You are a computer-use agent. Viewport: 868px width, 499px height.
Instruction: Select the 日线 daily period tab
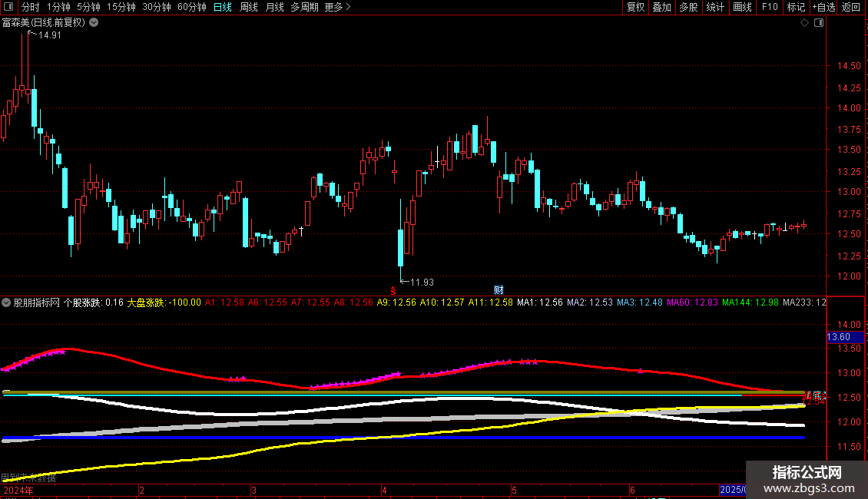[223, 7]
